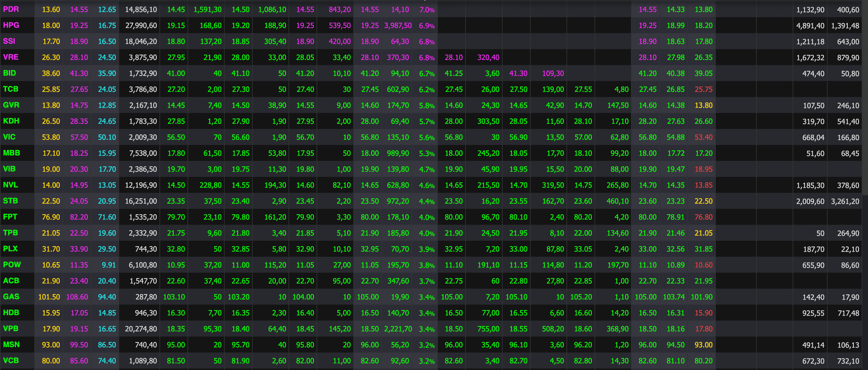The width and height of the screenshot is (868, 370).
Task: Select the SSI ticker symbol
Action: (9, 41)
